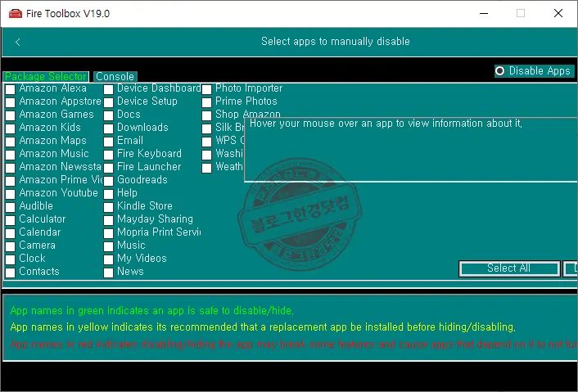
Task: Select the Camera checkbox
Action: 11,246
